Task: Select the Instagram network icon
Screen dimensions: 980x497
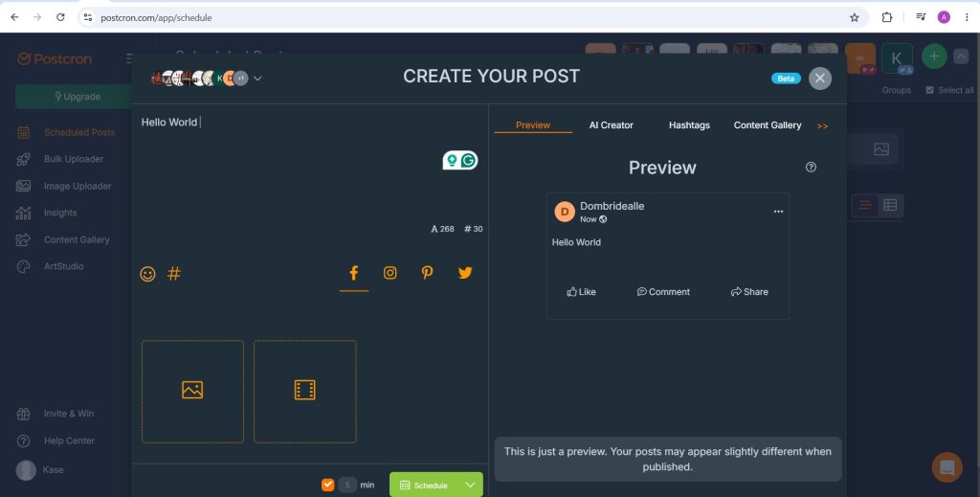Action: [x=390, y=273]
